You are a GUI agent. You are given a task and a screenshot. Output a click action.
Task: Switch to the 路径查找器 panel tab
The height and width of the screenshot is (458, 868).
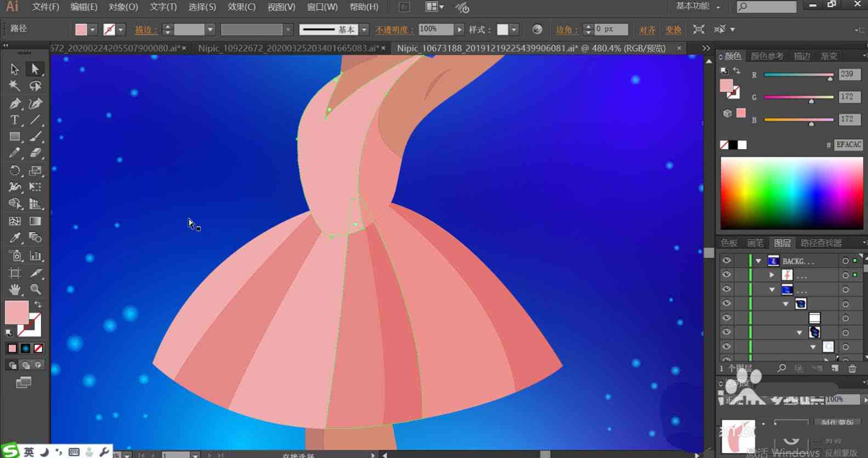pos(821,243)
